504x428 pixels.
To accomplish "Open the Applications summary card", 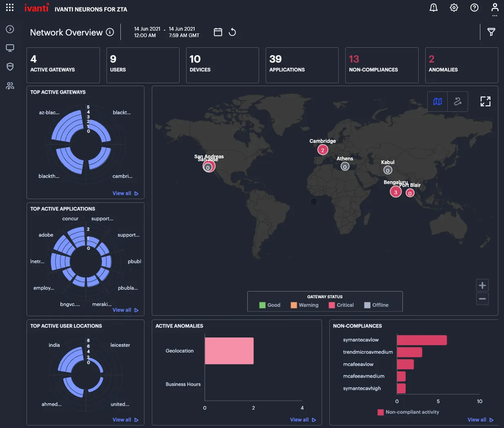I will (x=302, y=65).
